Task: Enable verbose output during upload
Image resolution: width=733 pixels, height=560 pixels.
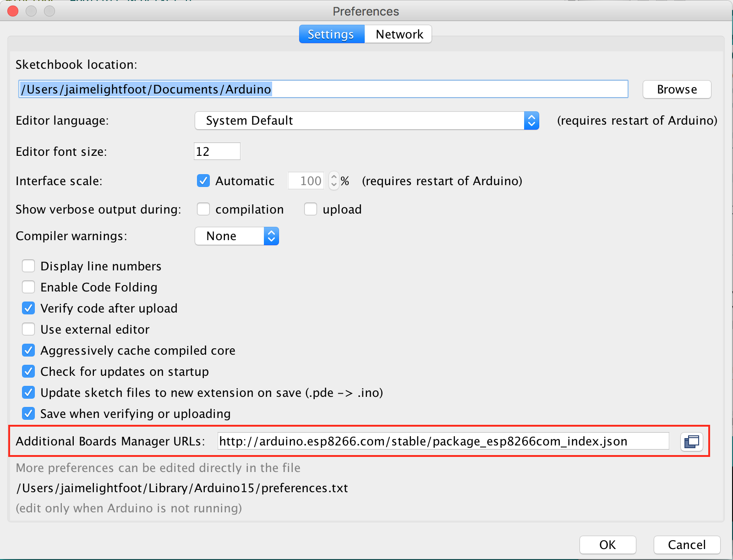Action: (x=311, y=209)
